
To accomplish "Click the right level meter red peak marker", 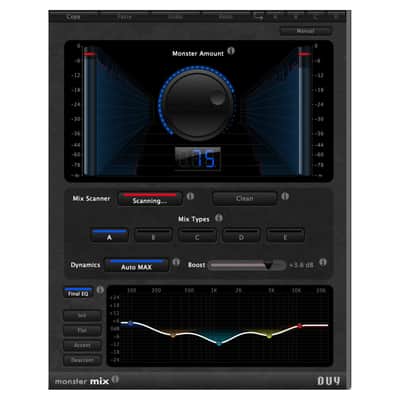I will 305,54.
